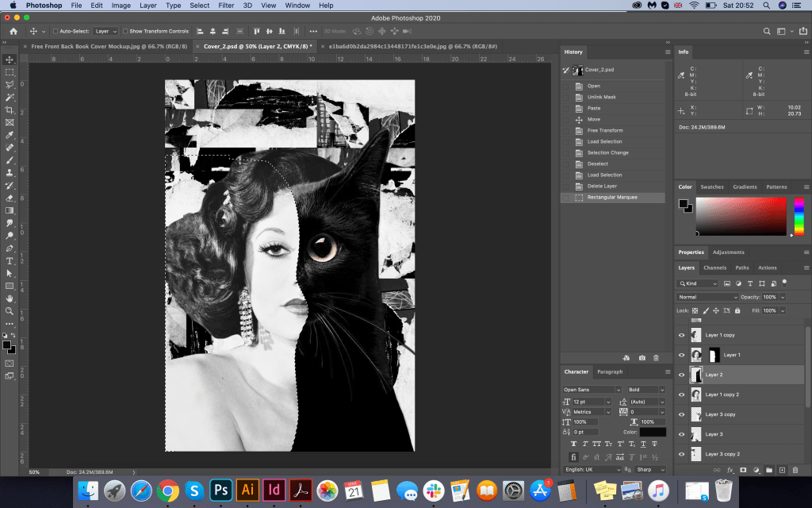This screenshot has width=812, height=508.
Task: Expand the Sharp anti-aliasing dropdown
Action: point(649,469)
